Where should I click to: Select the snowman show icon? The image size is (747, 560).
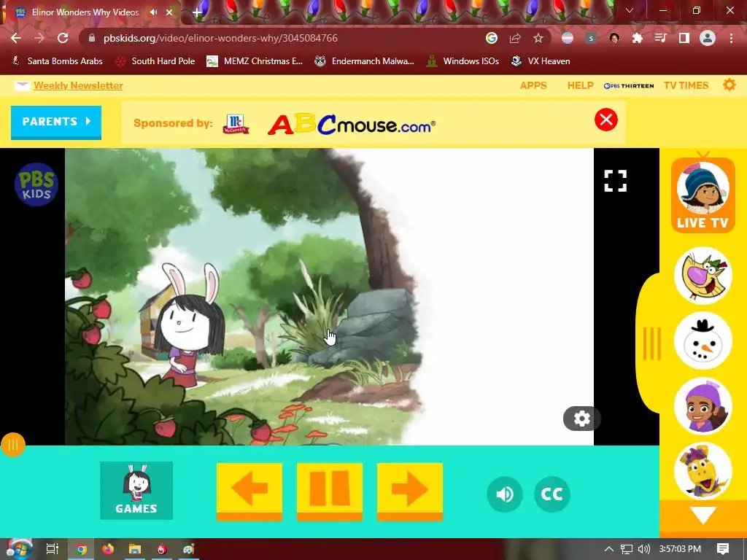pos(703,341)
